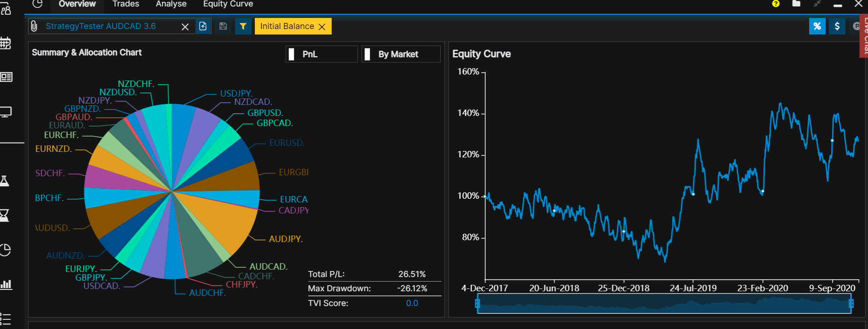Click the save floppy disk icon
This screenshot has width=868, height=329.
223,26
